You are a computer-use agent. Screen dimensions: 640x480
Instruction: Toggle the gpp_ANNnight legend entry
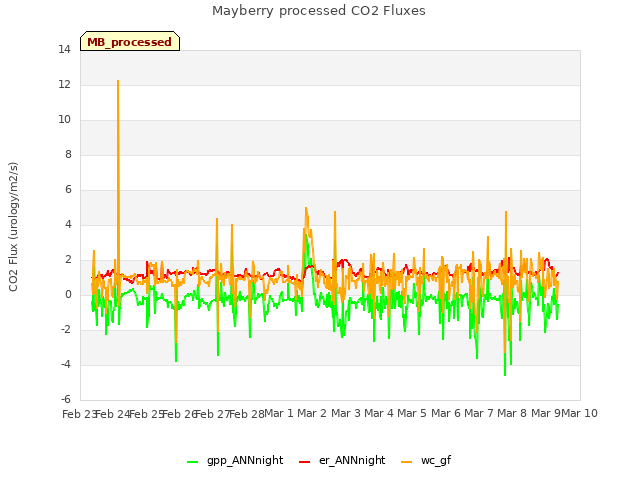point(235,461)
